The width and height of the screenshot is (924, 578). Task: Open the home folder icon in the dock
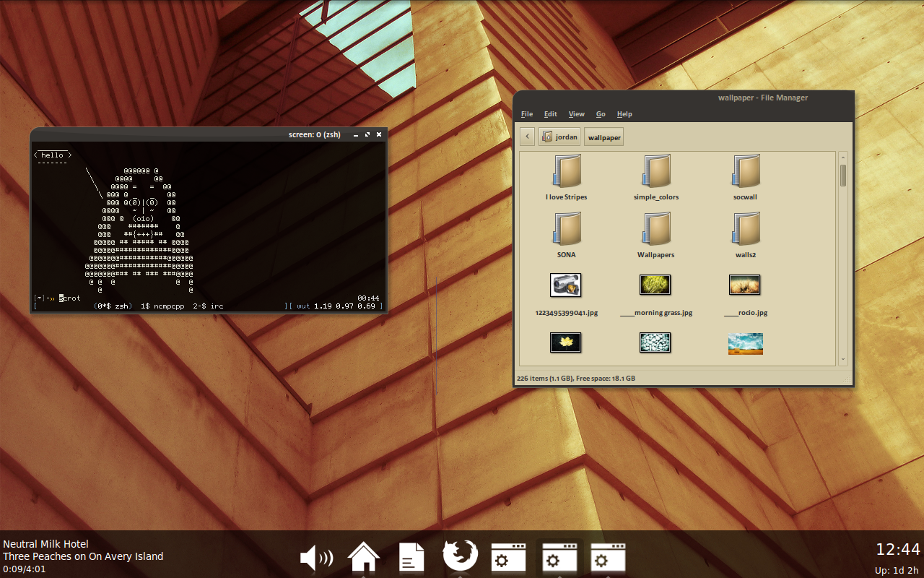[364, 557]
